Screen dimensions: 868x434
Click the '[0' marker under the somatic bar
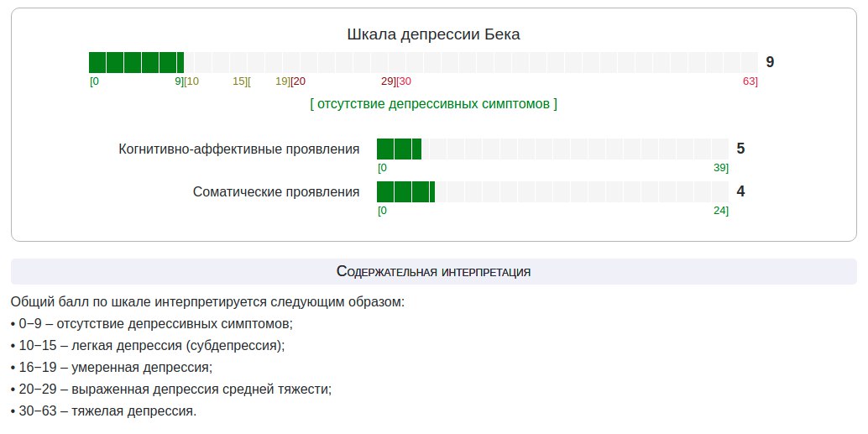click(382, 211)
